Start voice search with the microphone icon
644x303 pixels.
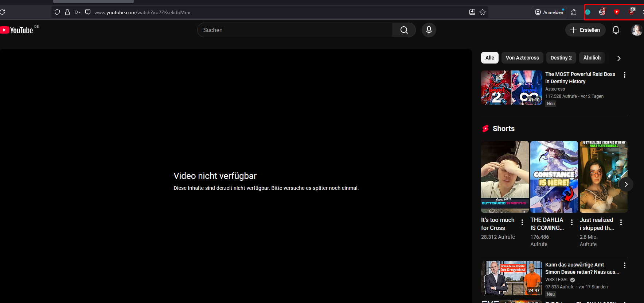coord(429,30)
